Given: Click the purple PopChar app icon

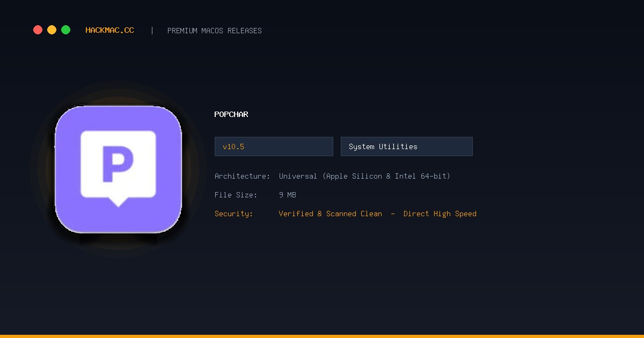Looking at the screenshot, I should pyautogui.click(x=118, y=169).
